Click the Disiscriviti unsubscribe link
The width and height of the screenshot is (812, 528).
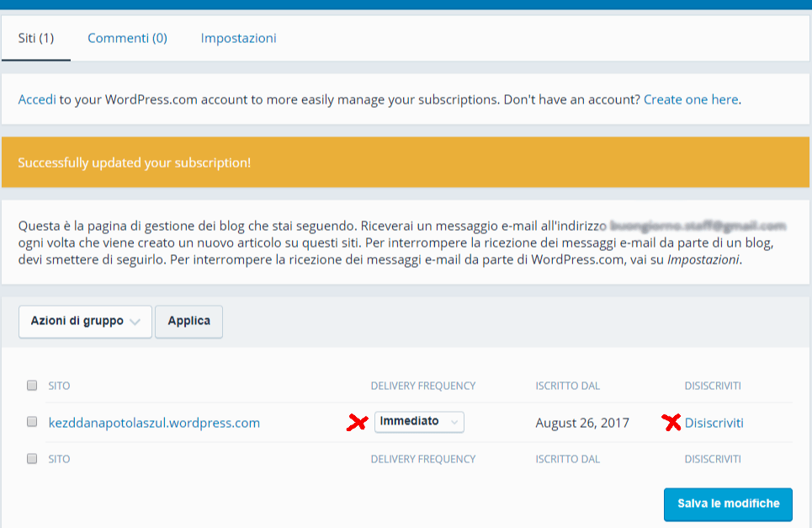tap(714, 423)
